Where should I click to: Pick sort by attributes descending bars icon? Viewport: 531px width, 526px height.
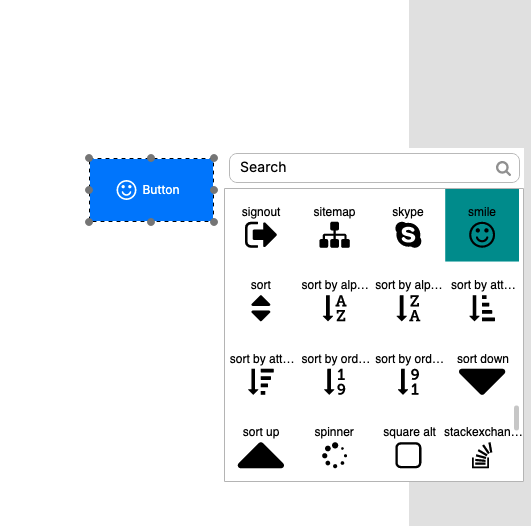point(261,382)
